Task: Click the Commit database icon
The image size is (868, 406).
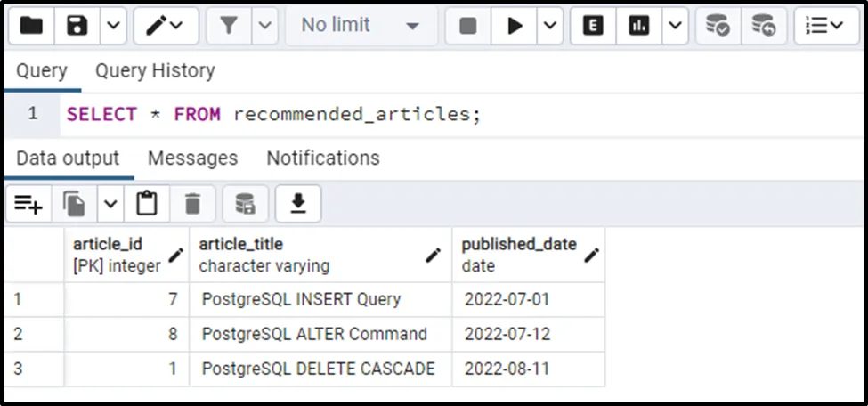Action: tap(718, 27)
